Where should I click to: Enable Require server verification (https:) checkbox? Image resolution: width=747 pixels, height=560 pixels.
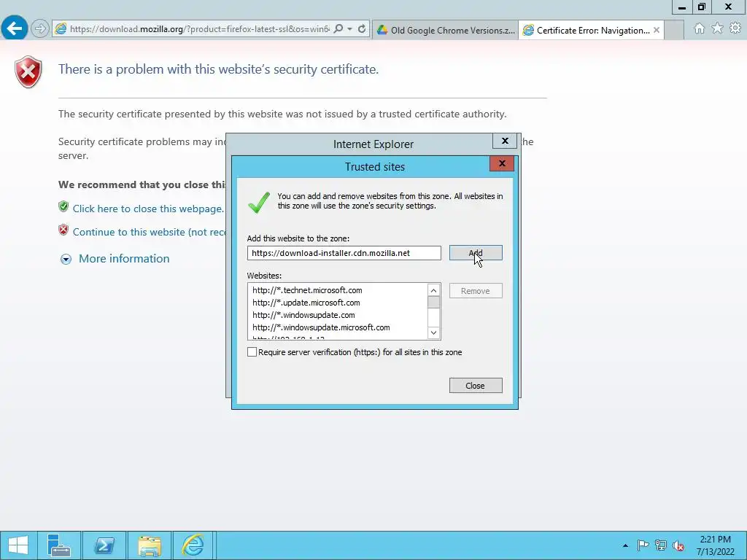[x=252, y=352]
